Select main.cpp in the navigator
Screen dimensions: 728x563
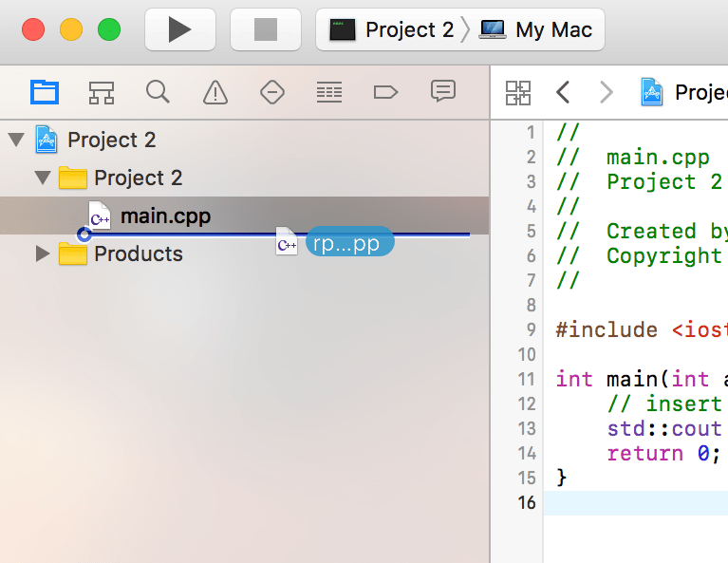pos(165,216)
